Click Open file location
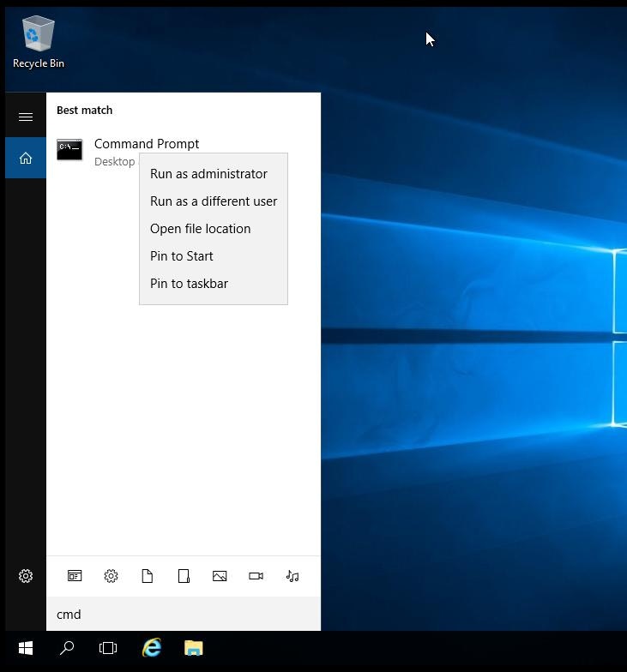Image resolution: width=627 pixels, height=672 pixels. pyautogui.click(x=200, y=229)
